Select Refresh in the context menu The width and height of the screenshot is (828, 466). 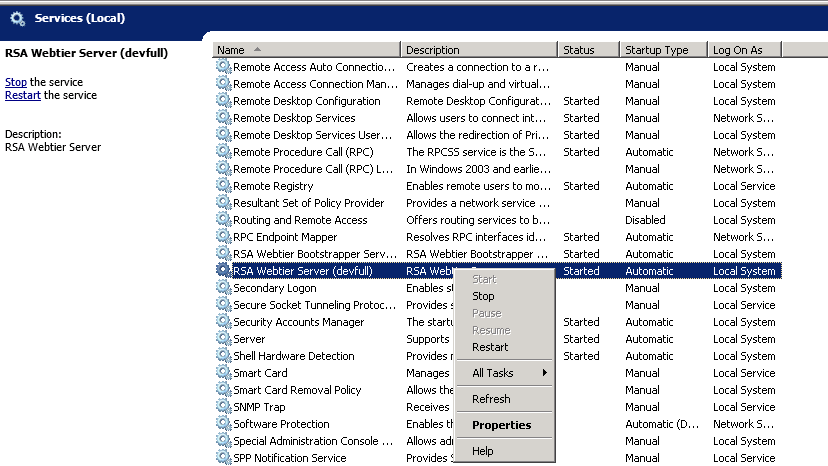point(491,399)
